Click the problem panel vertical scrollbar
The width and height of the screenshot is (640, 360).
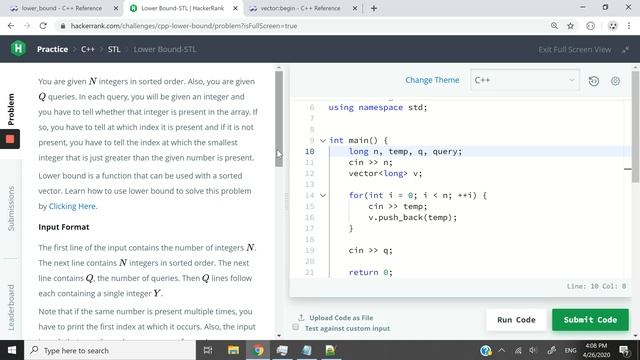279,118
